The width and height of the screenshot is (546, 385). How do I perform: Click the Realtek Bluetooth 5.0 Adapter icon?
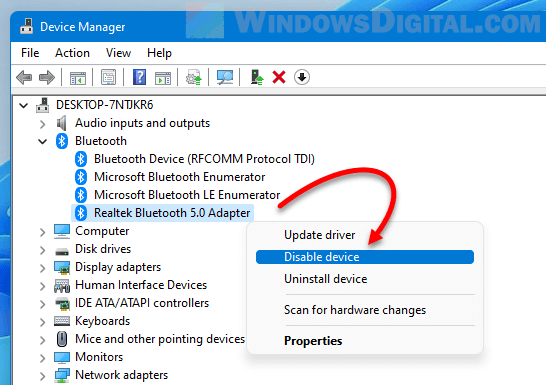(x=81, y=213)
